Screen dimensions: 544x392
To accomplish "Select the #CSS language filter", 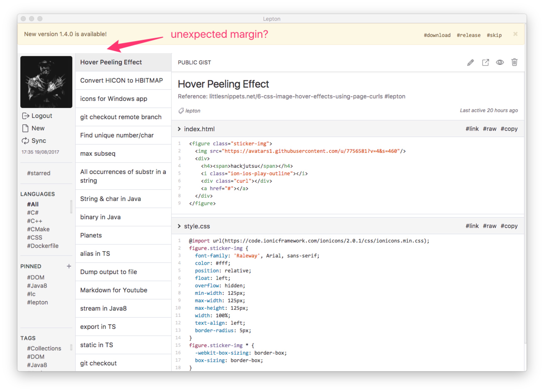I will click(34, 238).
